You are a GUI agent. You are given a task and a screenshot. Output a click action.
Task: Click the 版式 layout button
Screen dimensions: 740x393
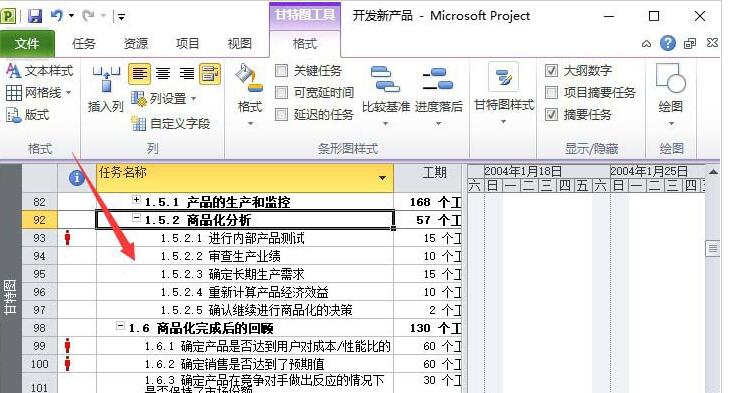(x=28, y=115)
